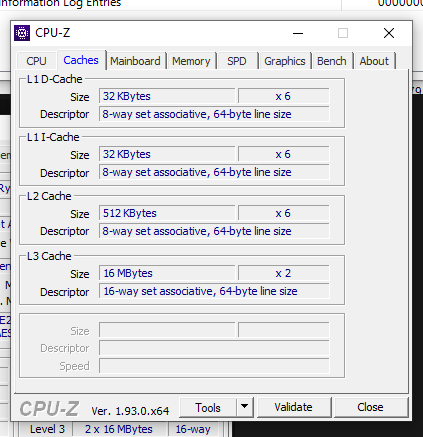This screenshot has width=423, height=437.
Task: Click L1 D-Cache size field 32 KBytes
Action: pos(167,96)
